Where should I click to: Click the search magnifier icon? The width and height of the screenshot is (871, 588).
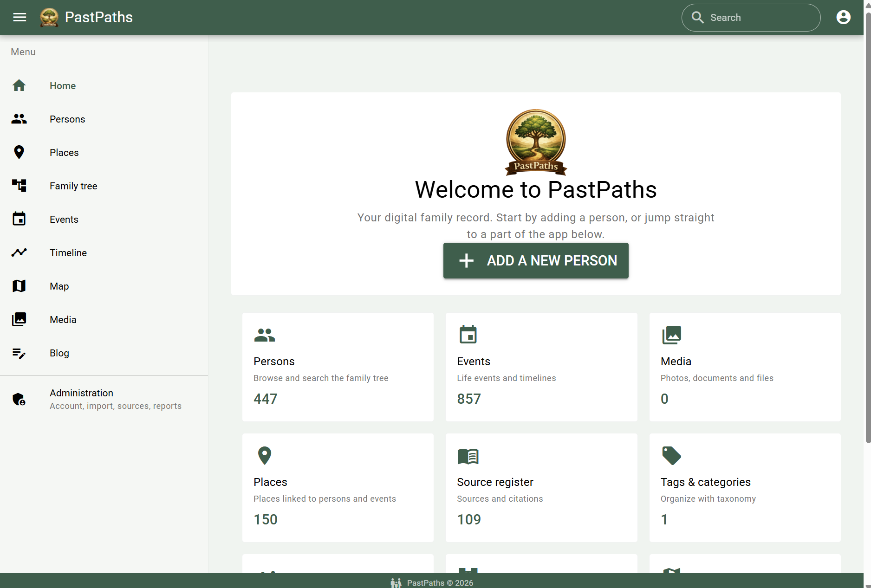697,17
